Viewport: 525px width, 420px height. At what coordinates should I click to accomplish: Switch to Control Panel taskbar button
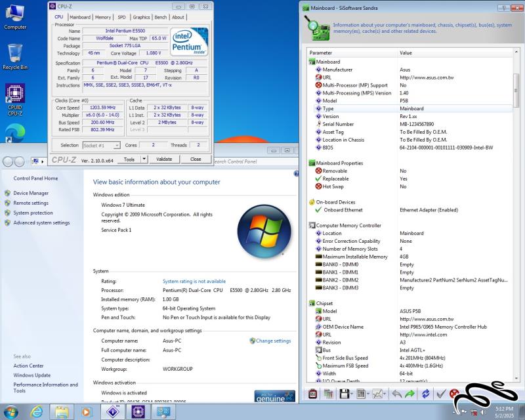[163, 411]
